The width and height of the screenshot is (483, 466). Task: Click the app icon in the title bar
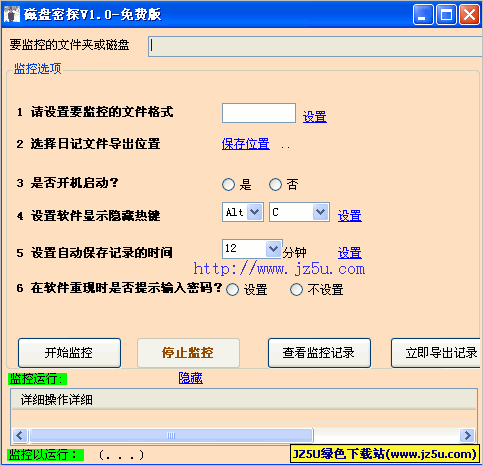coord(12,14)
